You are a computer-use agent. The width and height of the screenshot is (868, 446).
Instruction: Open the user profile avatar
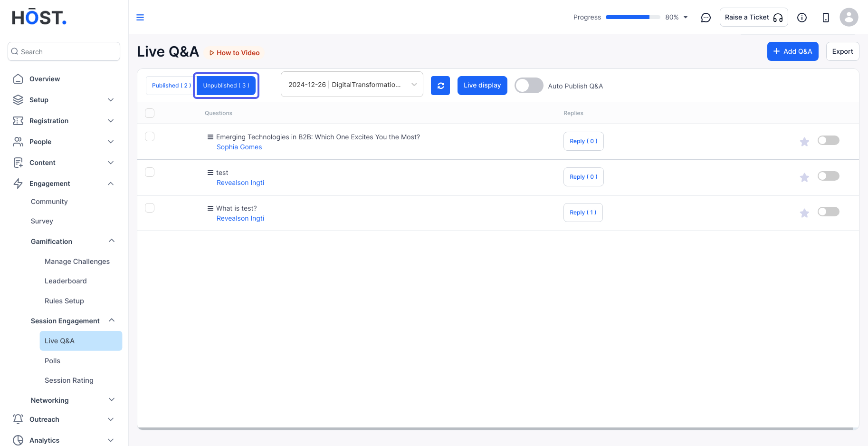point(849,17)
